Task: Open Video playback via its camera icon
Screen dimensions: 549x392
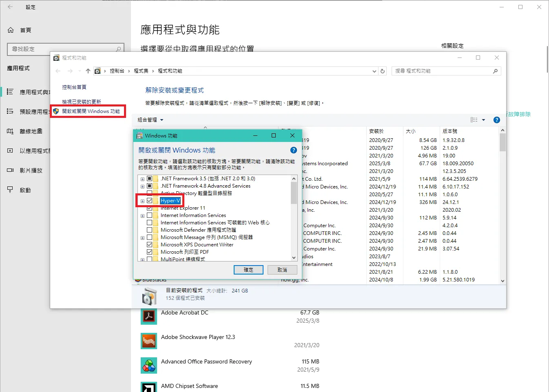Action: point(10,170)
